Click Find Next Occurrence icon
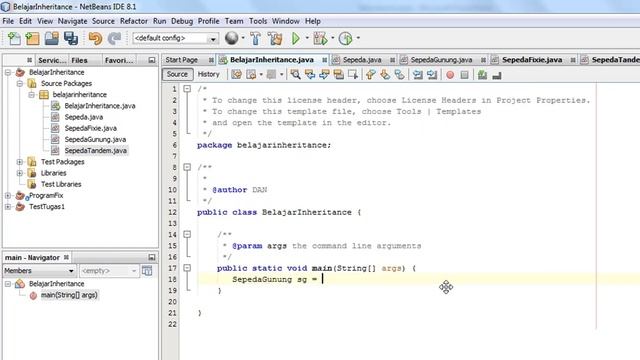Viewport: 640px width, 360px height. click(x=324, y=74)
